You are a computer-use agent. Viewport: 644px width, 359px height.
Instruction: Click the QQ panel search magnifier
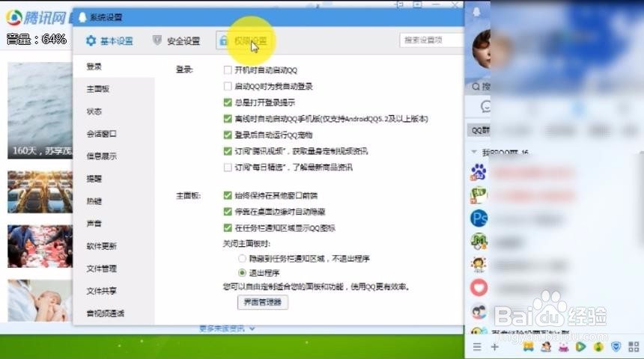pos(476,87)
